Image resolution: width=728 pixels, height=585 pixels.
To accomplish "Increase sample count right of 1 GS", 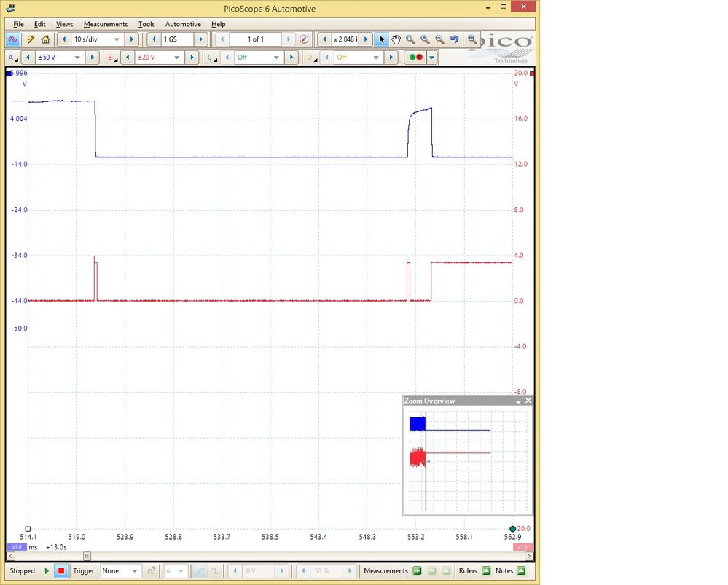I will [201, 39].
